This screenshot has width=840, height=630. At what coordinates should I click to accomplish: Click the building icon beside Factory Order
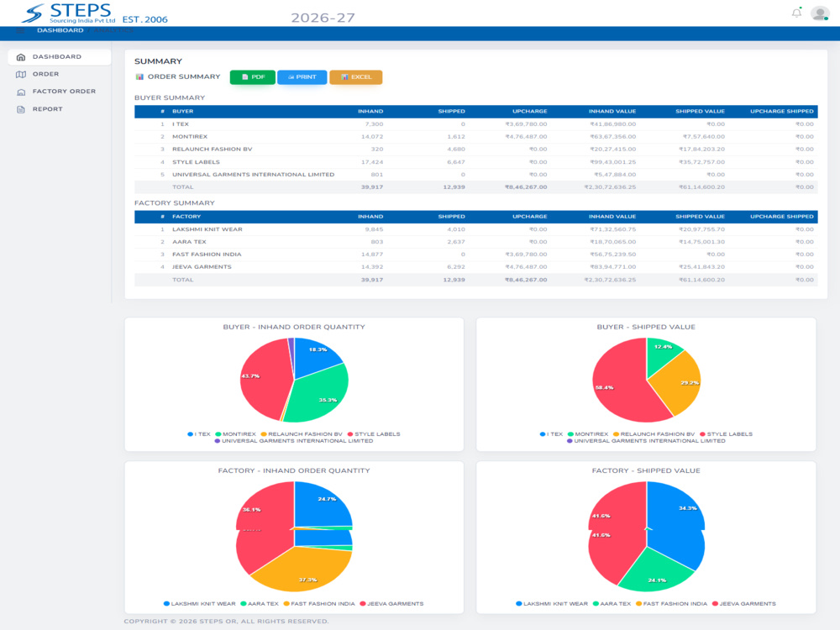pyautogui.click(x=21, y=92)
